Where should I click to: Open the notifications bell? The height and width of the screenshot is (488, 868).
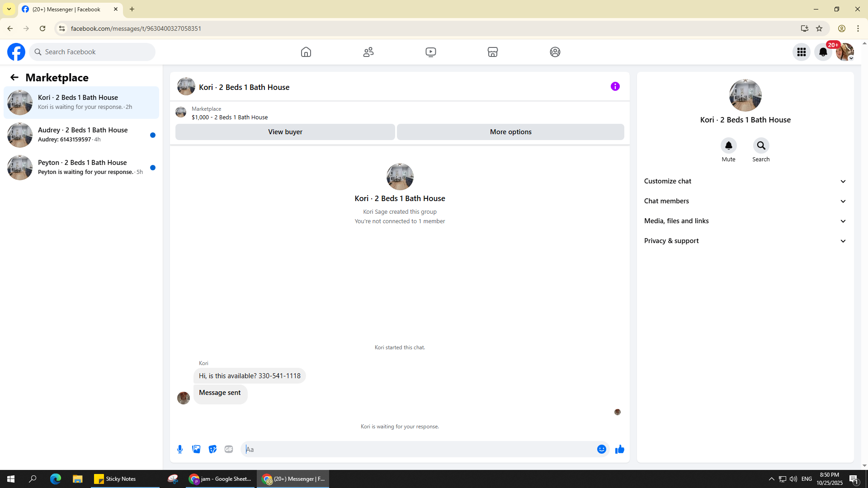(823, 52)
